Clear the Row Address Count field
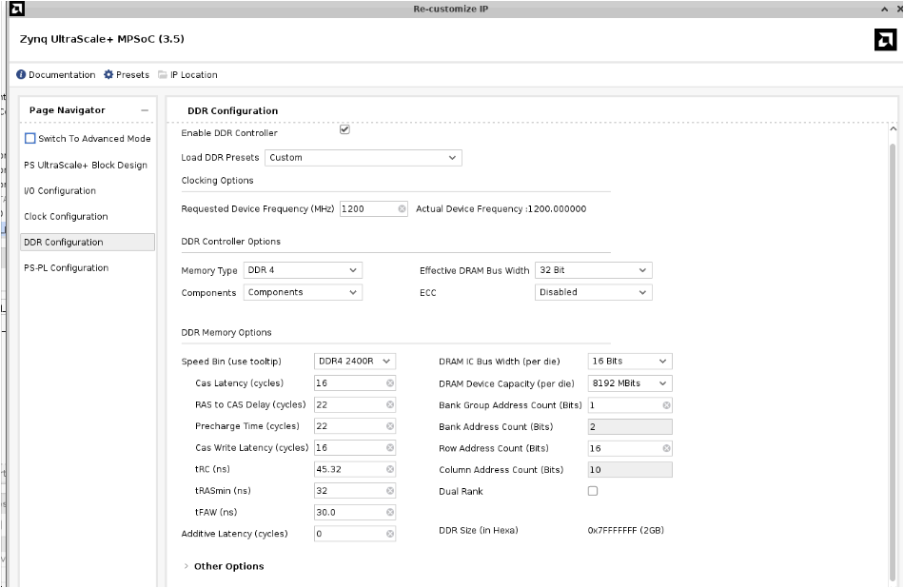Screen dimensions: 904x588 point(666,448)
